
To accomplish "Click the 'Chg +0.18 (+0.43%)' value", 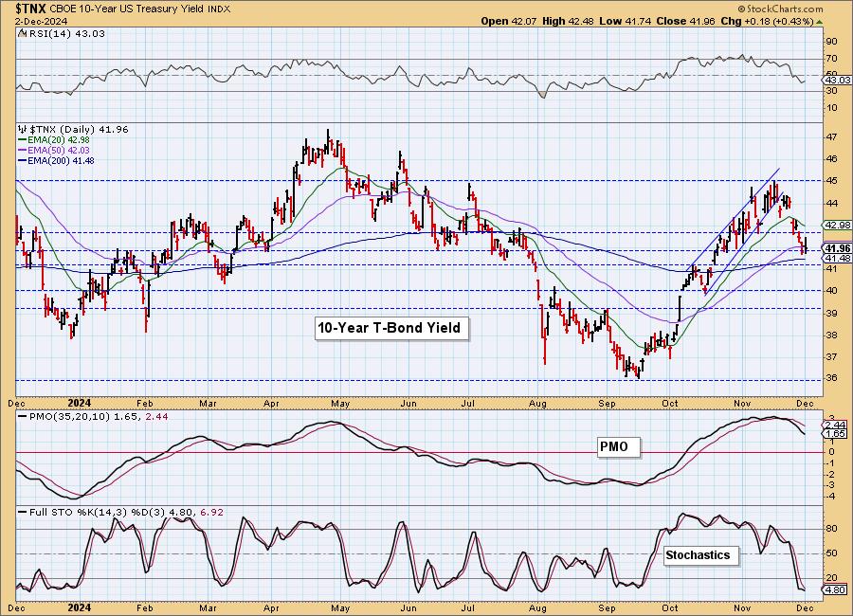I will 767,21.
